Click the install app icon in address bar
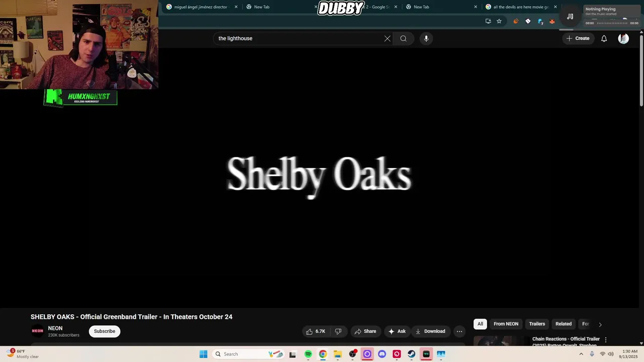This screenshot has width=644, height=362. coord(488,21)
